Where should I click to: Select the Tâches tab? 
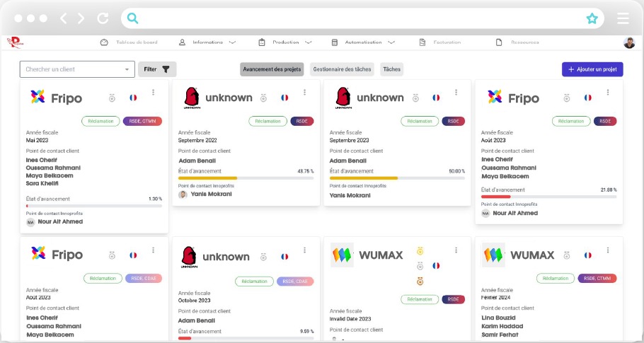391,69
